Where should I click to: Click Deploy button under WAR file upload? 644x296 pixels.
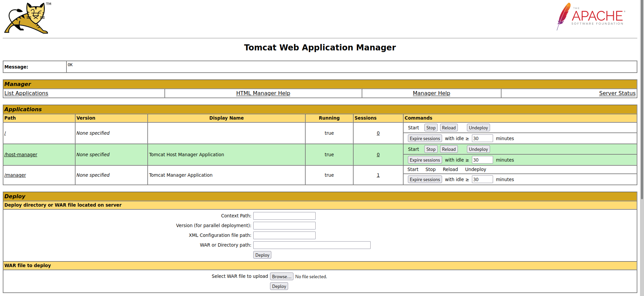279,287
